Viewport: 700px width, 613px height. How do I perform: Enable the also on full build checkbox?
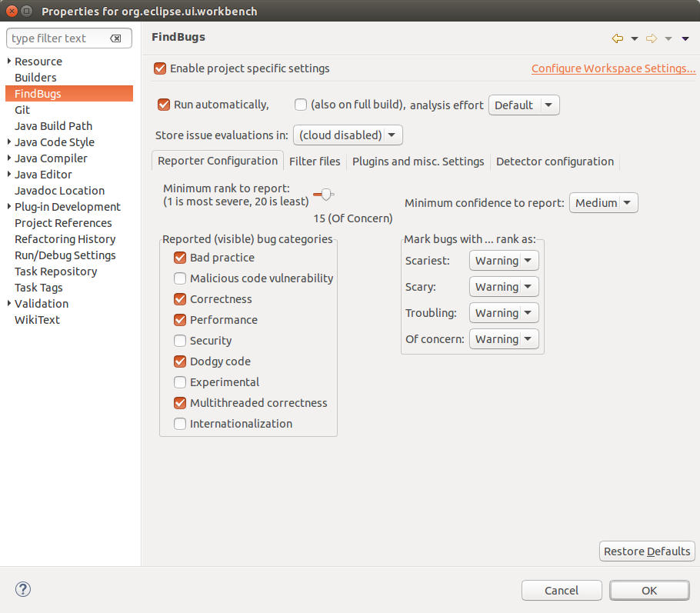click(301, 105)
